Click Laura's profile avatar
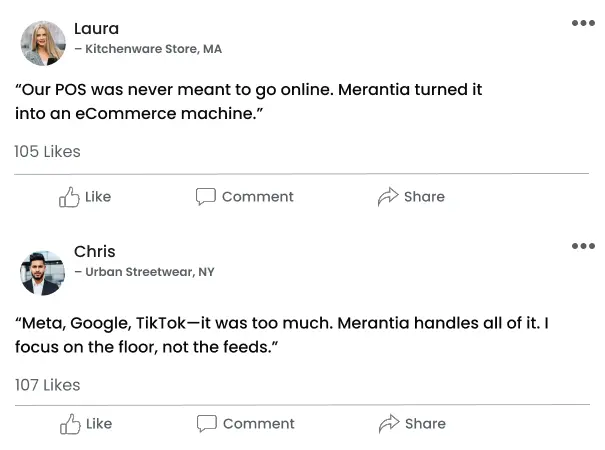605x450 pixels. (43, 43)
